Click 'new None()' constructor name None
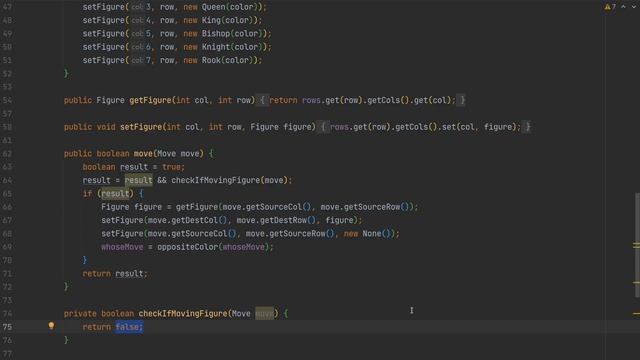 [372, 233]
